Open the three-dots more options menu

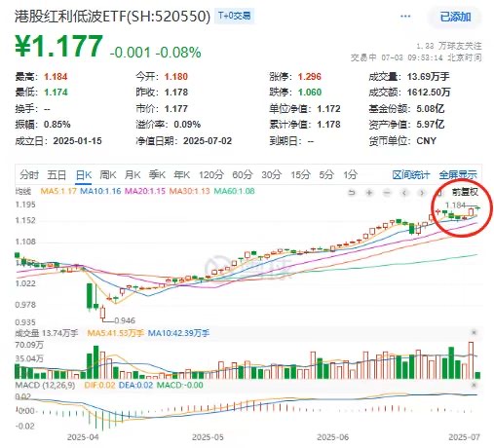pos(405,17)
